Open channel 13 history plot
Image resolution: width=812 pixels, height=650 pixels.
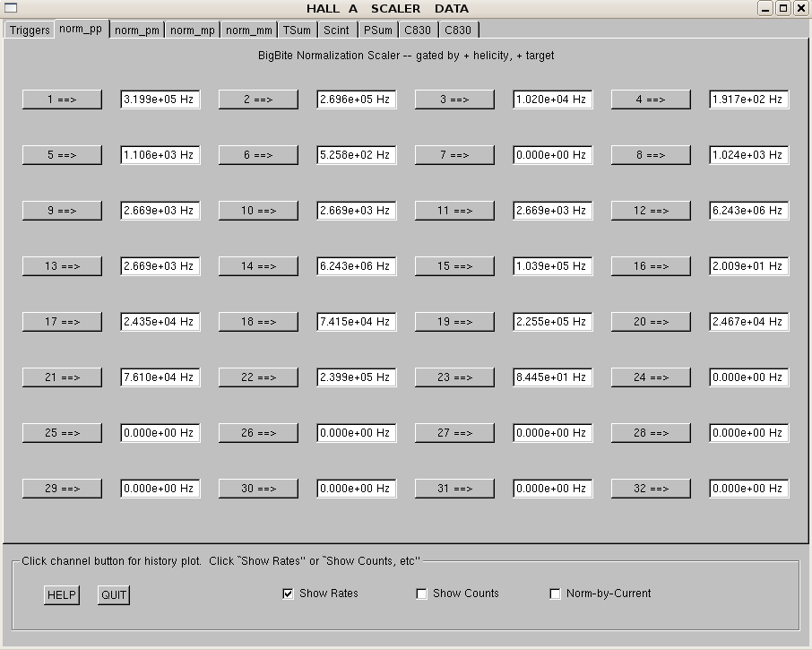[62, 266]
